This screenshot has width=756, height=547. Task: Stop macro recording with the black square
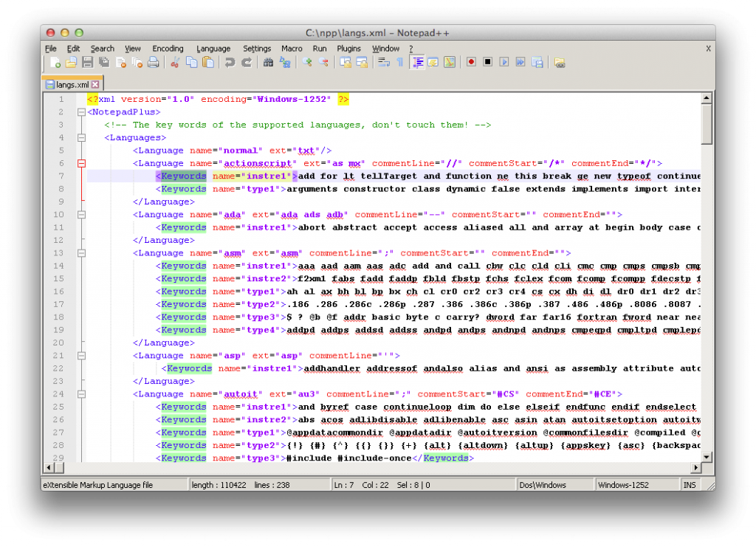pos(487,62)
